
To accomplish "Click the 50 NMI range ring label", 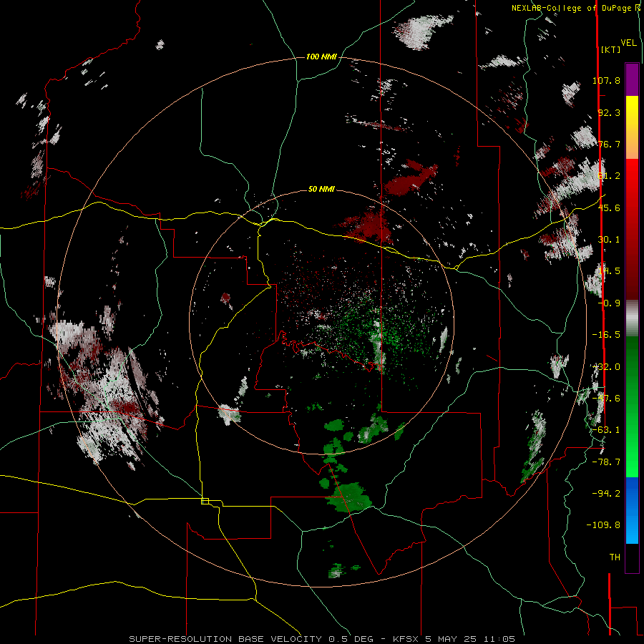I will coord(321,189).
